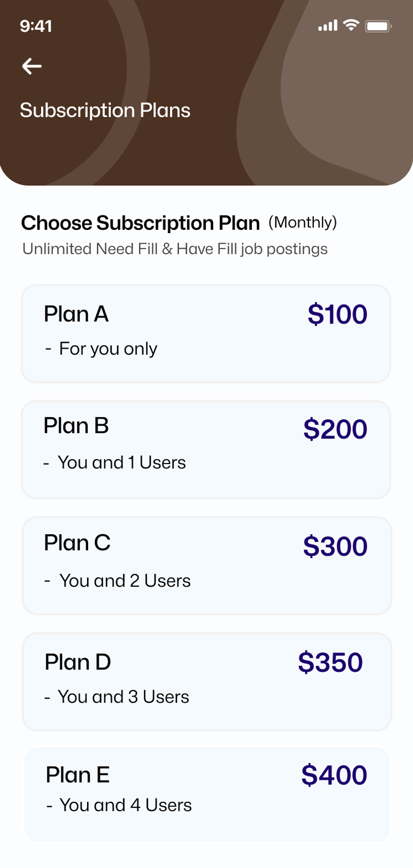Tap the Wi-Fi status icon
The image size is (413, 868).
point(351,25)
